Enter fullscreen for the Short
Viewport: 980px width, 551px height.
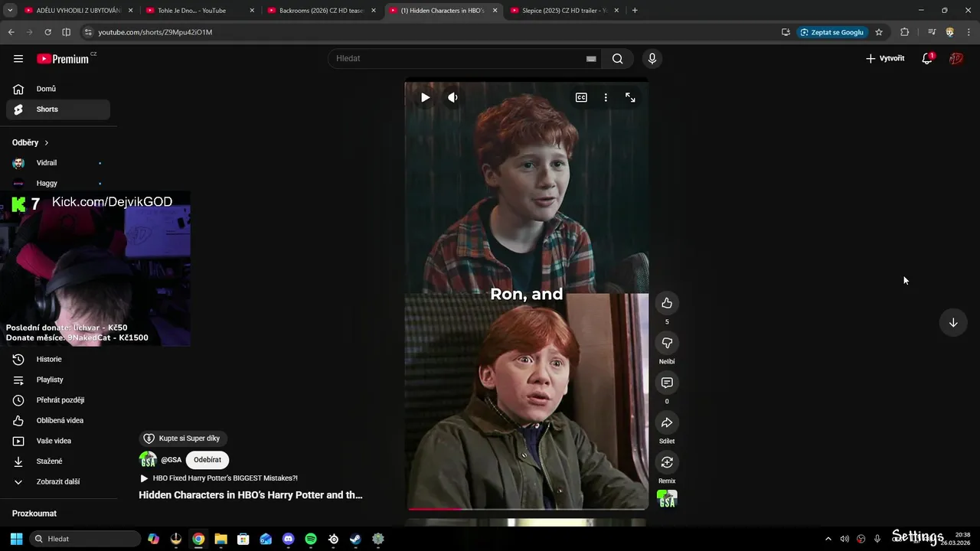pos(630,97)
